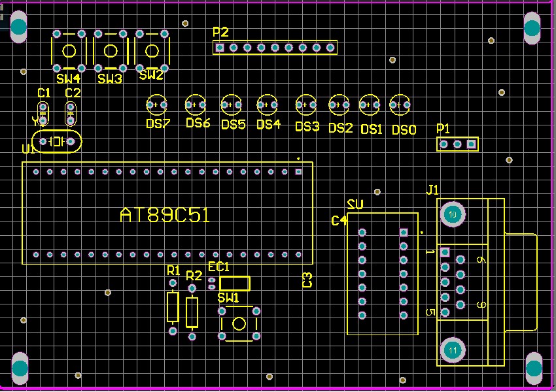This screenshot has height=392, width=556.
Task: Click J1 mounting pad numbered 10
Action: [453, 214]
